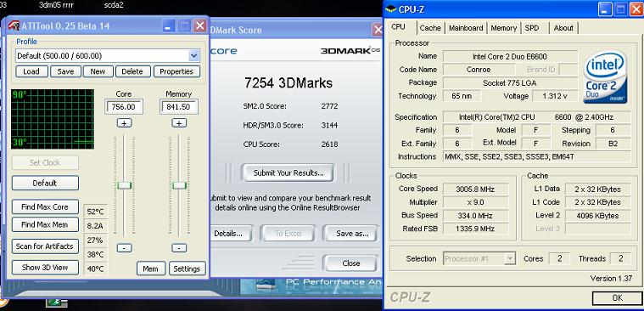Click the Memory clock slider handle
Screen dimensions: 644x311
(179, 185)
